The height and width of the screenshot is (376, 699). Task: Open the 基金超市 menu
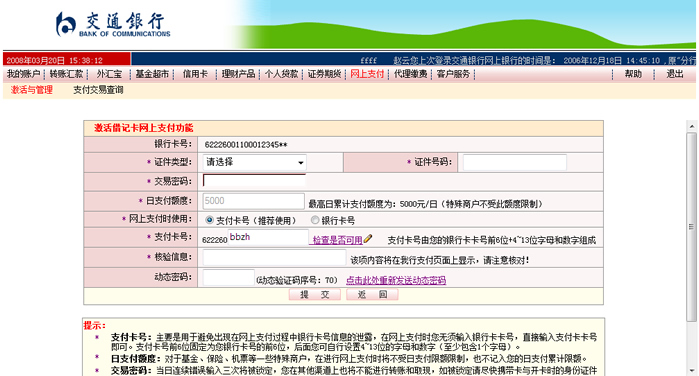pyautogui.click(x=152, y=74)
